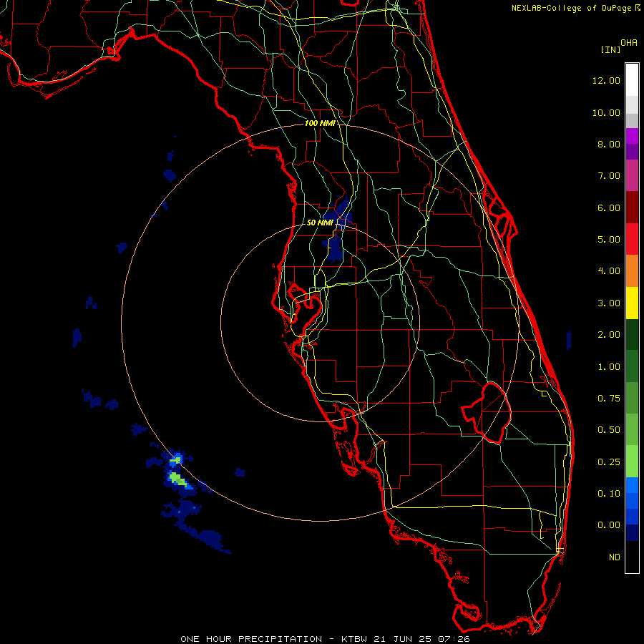Click the [IN] units label
Image resolution: width=644 pixels, height=644 pixels.
610,49
